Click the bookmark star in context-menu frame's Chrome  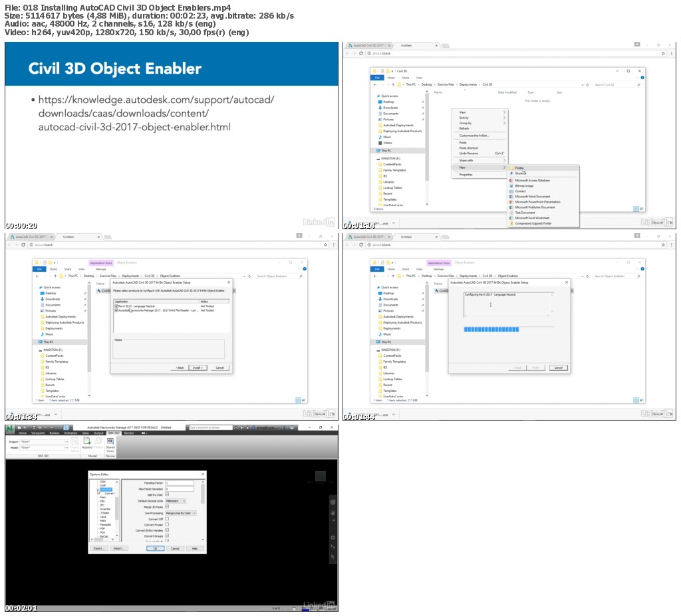663,53
